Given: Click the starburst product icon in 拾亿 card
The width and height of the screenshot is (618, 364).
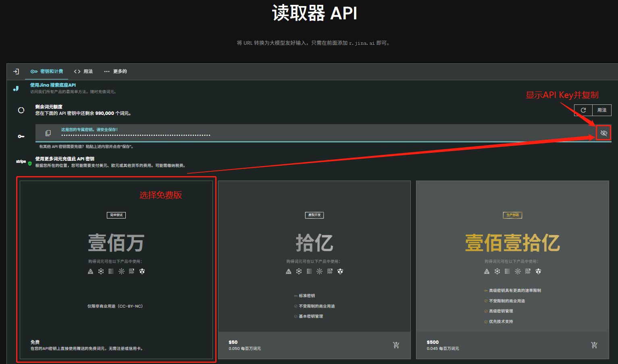Looking at the screenshot, I should [319, 271].
